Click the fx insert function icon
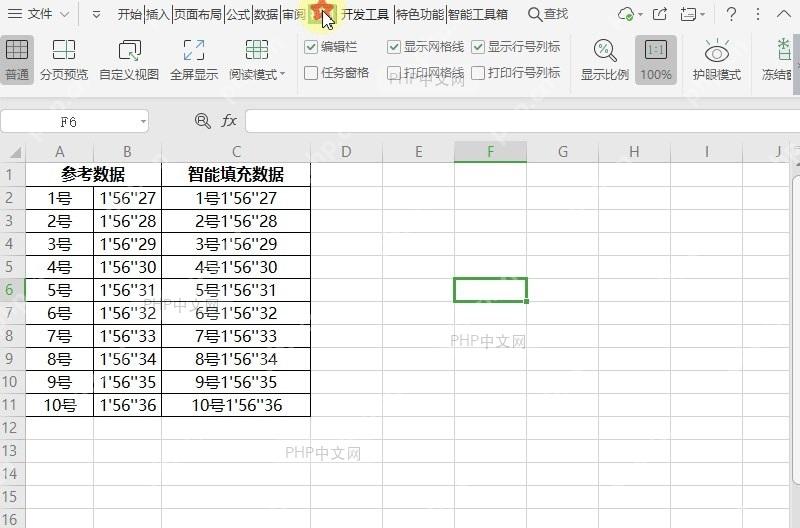The image size is (800, 528). coord(229,121)
